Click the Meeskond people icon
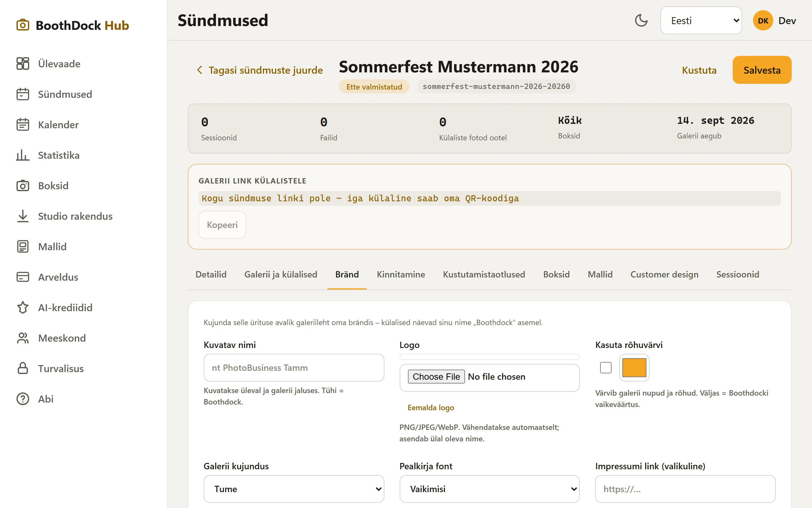This screenshot has height=508, width=812. click(x=23, y=338)
